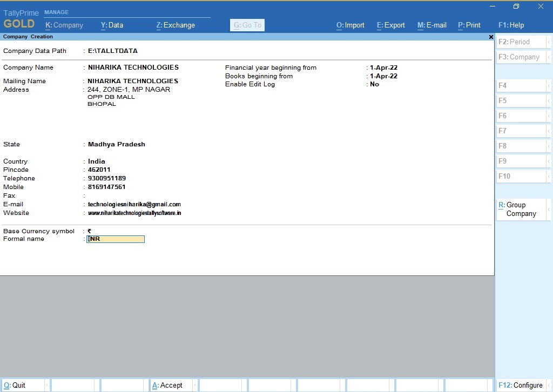Screen dimensions: 553x392
Task: Click the F2: Period button
Action: (x=521, y=42)
